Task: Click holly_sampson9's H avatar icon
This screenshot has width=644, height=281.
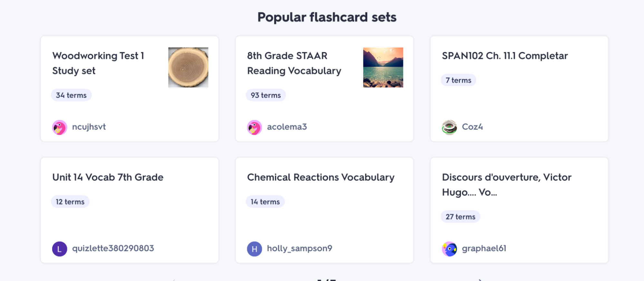Action: [x=254, y=248]
